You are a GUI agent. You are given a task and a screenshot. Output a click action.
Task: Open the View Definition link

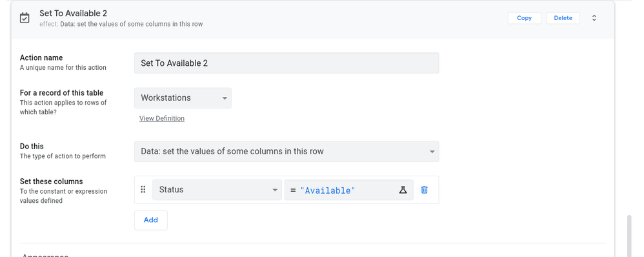tap(162, 118)
